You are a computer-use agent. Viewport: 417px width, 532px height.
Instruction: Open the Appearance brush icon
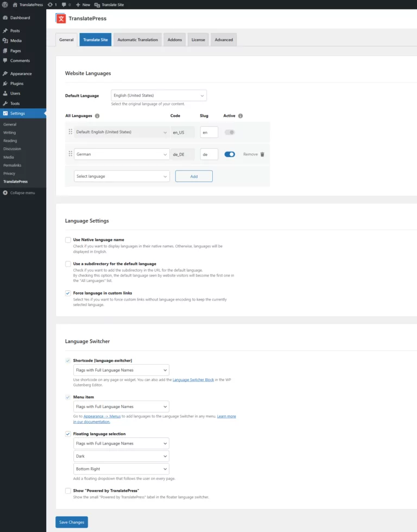coord(5,73)
